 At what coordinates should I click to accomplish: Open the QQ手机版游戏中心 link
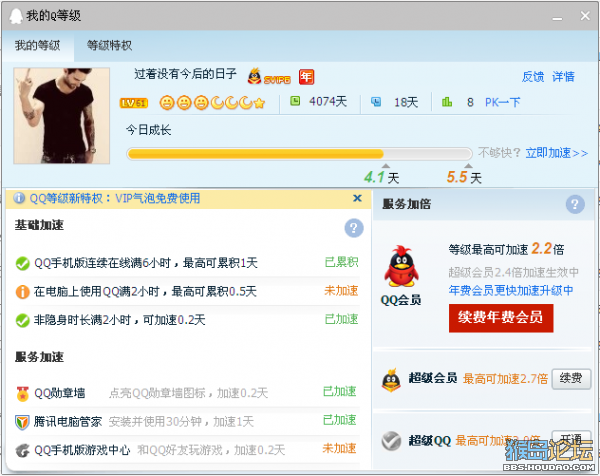tap(82, 450)
